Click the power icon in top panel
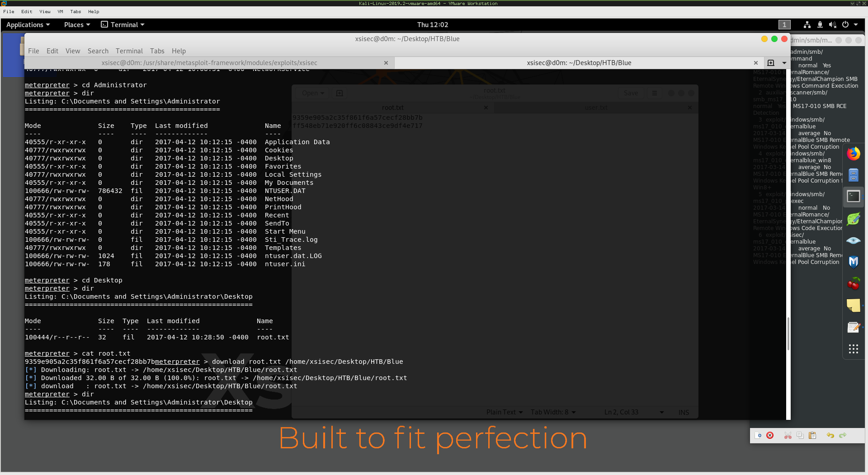 click(x=845, y=25)
